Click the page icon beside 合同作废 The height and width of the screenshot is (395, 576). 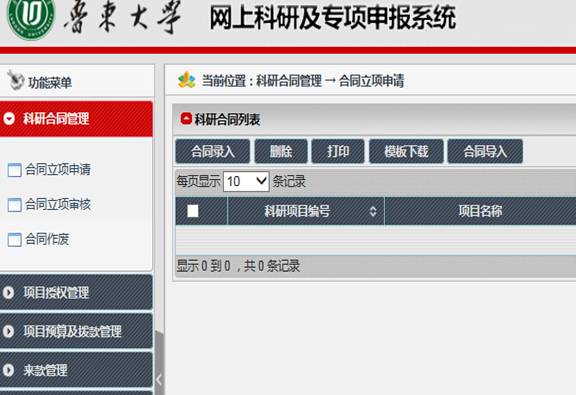click(14, 240)
